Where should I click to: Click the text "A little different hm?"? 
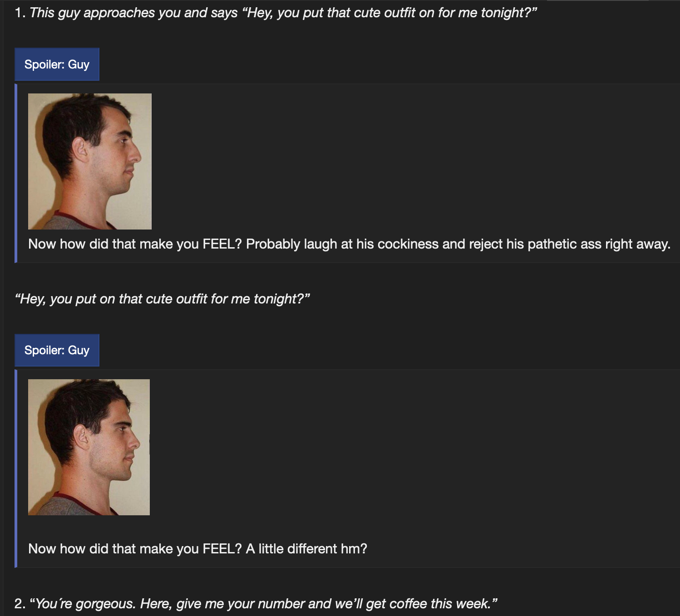click(x=306, y=549)
